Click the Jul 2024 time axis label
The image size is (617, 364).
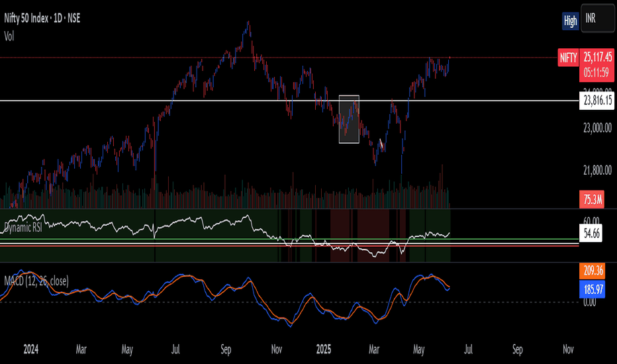click(x=175, y=349)
